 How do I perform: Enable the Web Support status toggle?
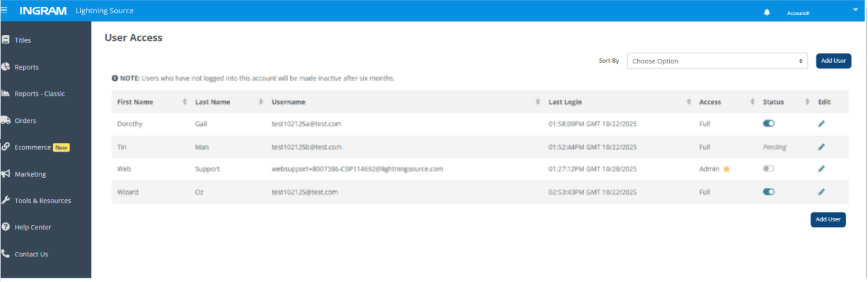769,169
